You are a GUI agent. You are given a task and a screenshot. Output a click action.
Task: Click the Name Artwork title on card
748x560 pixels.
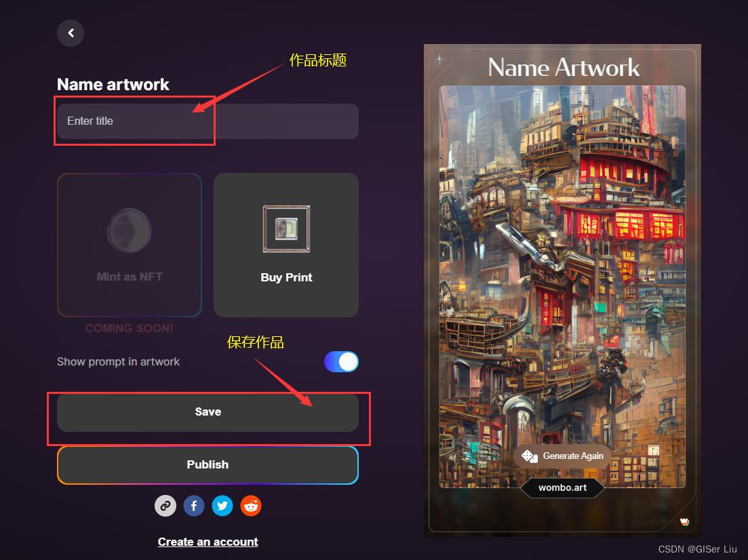click(564, 67)
